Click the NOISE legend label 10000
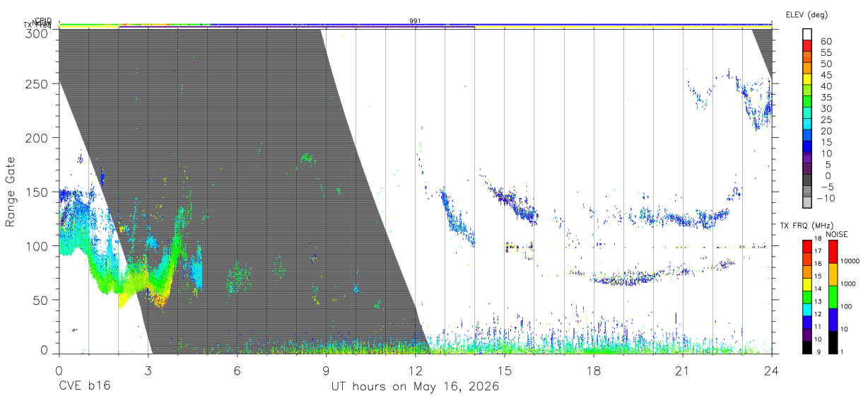The height and width of the screenshot is (401, 868). click(850, 261)
